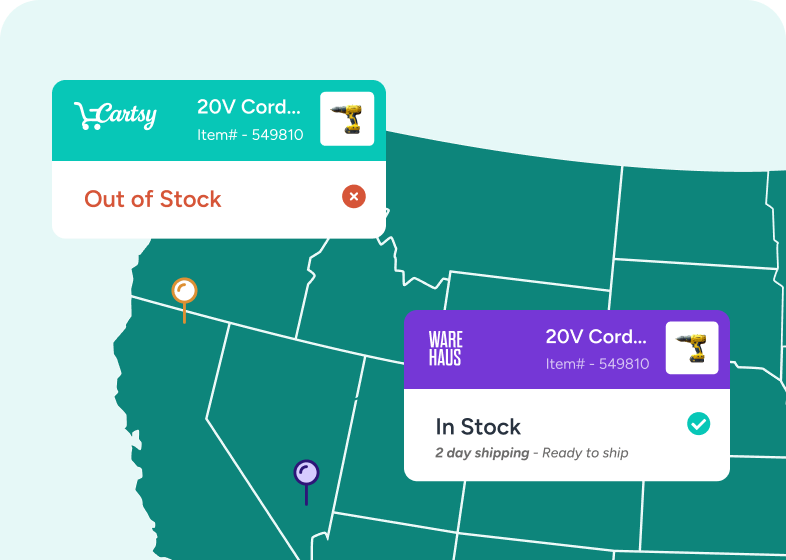This screenshot has height=560, width=786.
Task: Click the "Out of Stock" status text
Action: (x=152, y=199)
